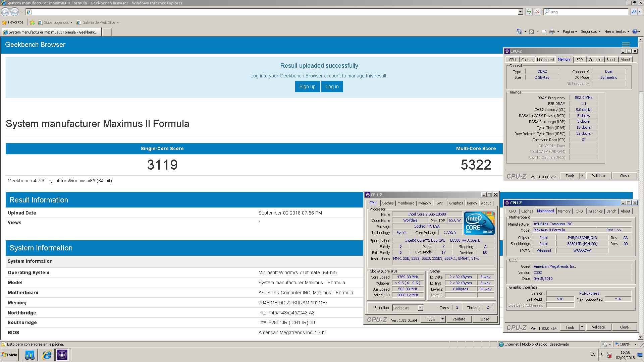Open the new blank tab button
The height and width of the screenshot is (362, 644).
click(x=107, y=32)
